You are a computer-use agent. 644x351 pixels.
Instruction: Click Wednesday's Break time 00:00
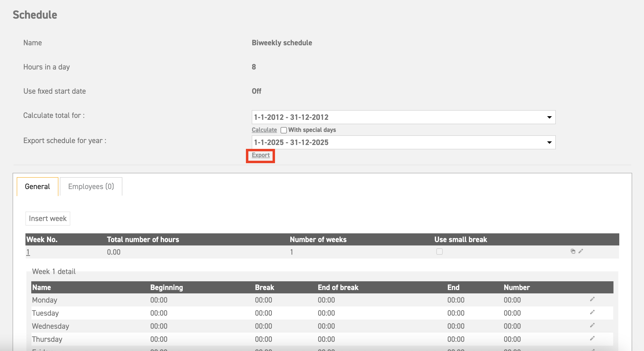pos(264,326)
